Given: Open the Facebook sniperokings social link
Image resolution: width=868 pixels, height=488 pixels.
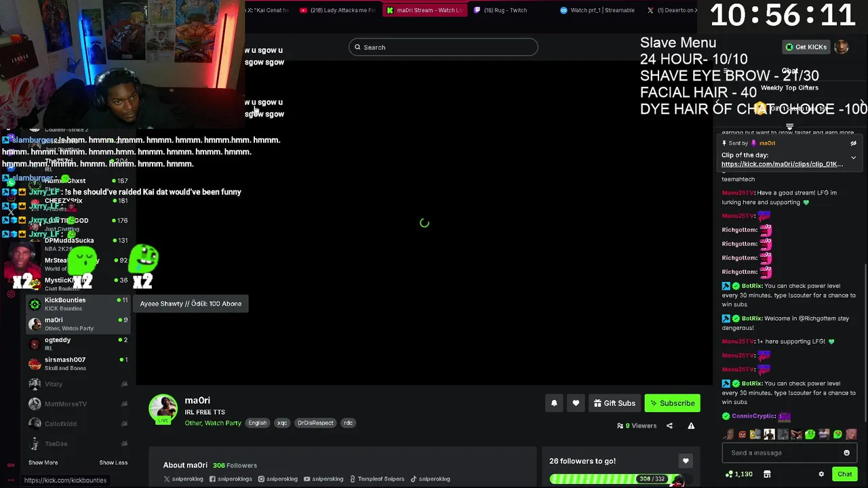Looking at the screenshot, I should coord(231,479).
